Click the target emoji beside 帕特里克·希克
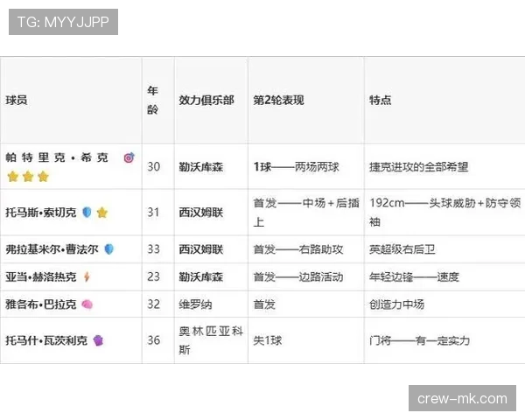The image size is (525, 420). [129, 157]
